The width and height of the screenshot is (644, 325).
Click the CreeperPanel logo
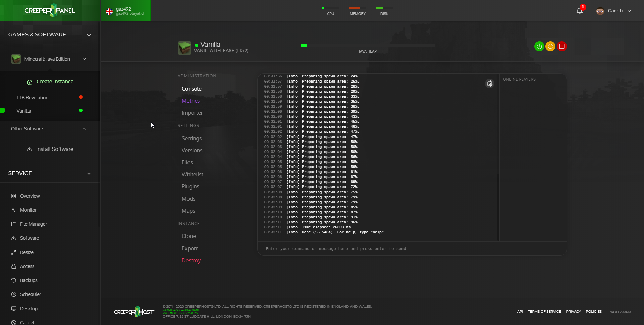click(50, 11)
